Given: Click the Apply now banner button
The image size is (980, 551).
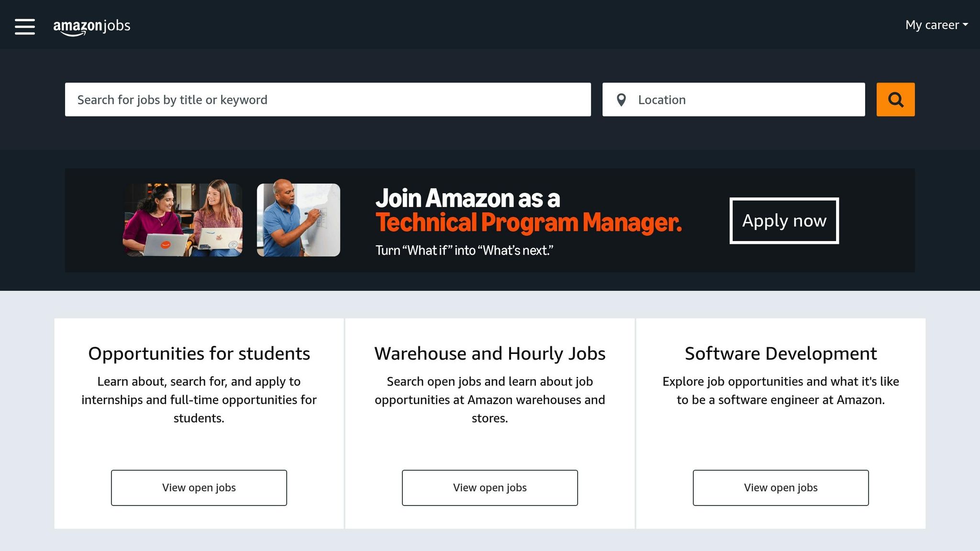Looking at the screenshot, I should [784, 220].
